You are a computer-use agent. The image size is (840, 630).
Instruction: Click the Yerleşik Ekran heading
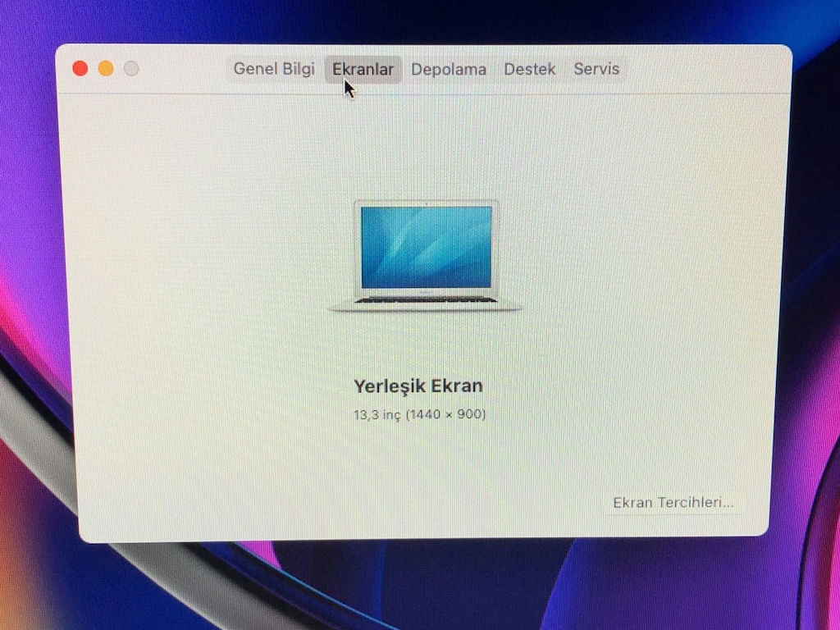418,386
